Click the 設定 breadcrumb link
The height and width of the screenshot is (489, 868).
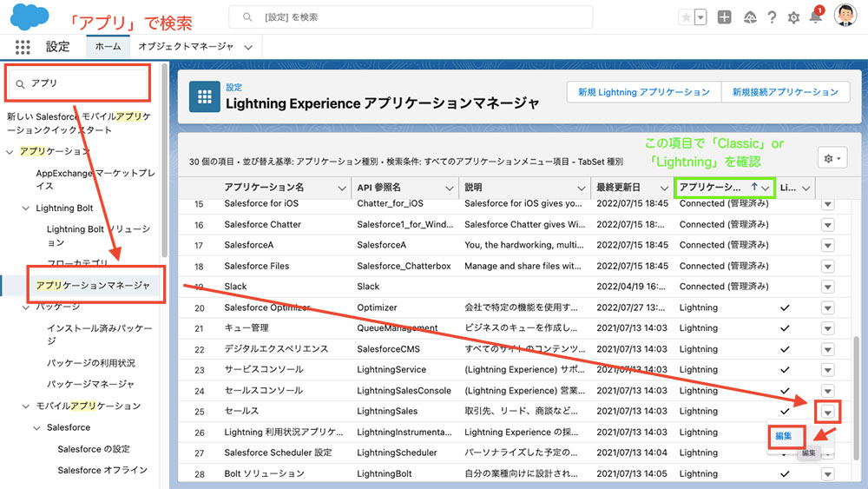pyautogui.click(x=233, y=87)
